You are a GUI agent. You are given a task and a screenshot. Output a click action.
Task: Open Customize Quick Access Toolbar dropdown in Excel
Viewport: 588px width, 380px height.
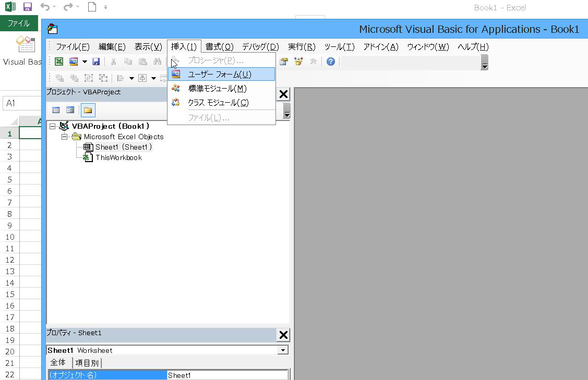pos(106,7)
